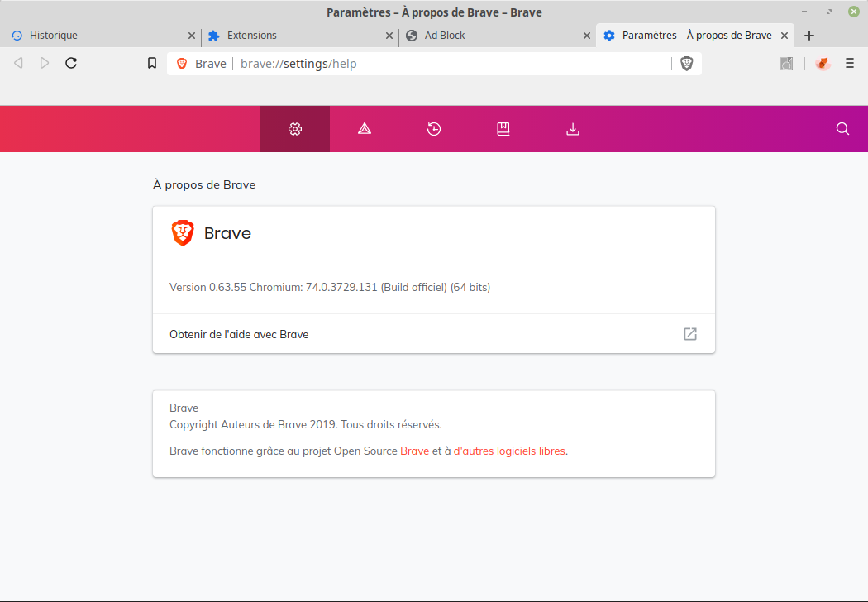This screenshot has height=602, width=868.
Task: Open Downloads from the pink toolbar
Action: click(573, 129)
